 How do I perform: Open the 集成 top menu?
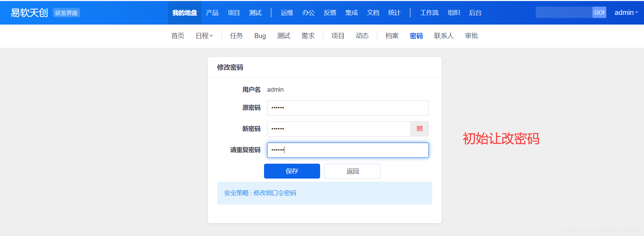tap(352, 13)
